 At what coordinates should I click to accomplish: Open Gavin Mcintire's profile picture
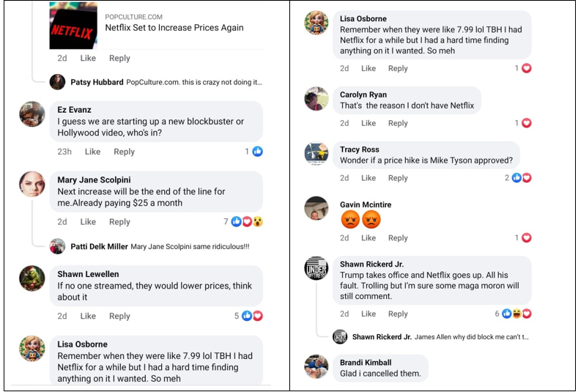point(316,208)
